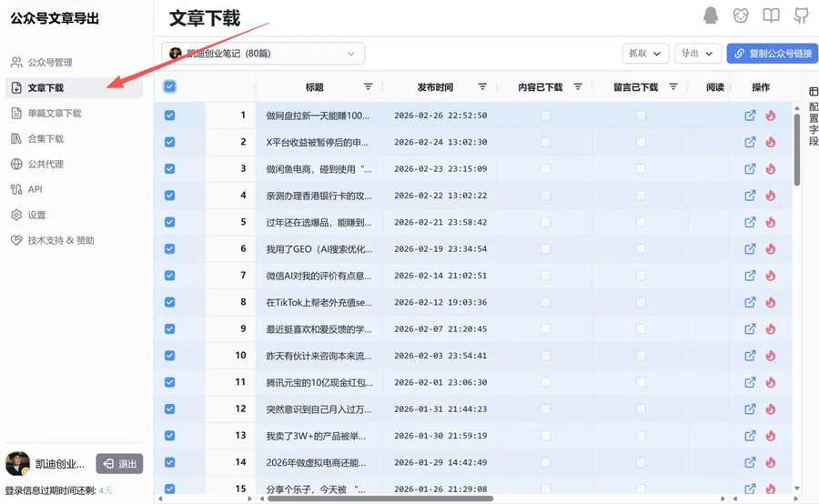The image size is (819, 504).
Task: Click date 2026-02-03 23:54:41
Action: [440, 356]
